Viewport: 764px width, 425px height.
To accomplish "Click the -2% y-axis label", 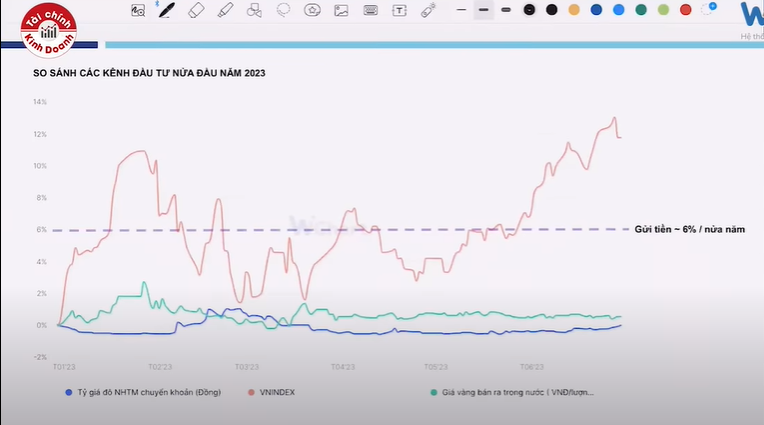I will pos(40,357).
